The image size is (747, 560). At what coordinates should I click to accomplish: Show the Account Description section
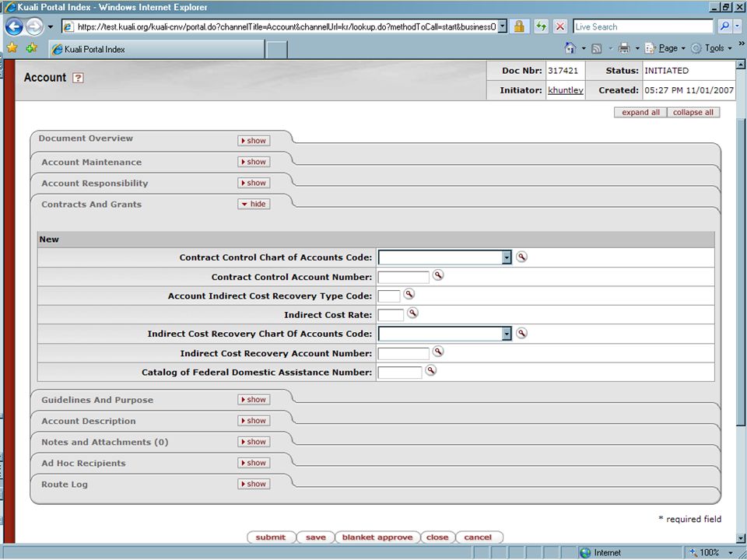coord(254,421)
